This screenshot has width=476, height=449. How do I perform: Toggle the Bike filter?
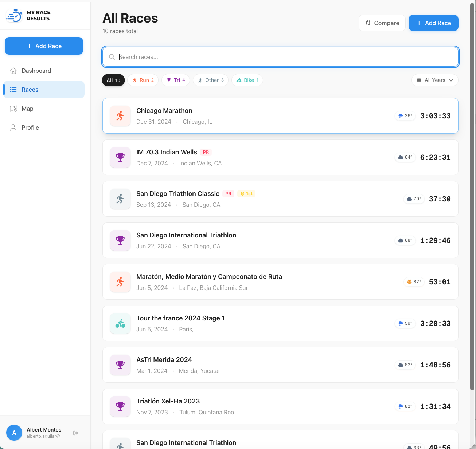pyautogui.click(x=247, y=80)
